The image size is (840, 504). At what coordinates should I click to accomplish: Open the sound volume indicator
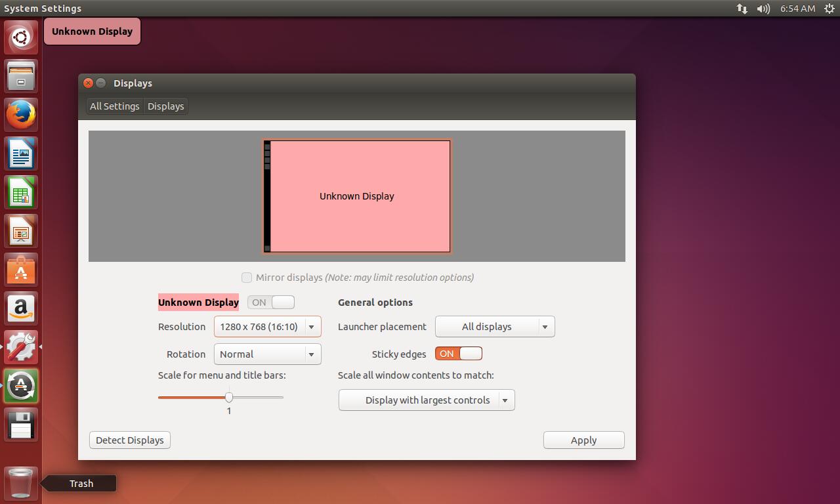(x=763, y=9)
